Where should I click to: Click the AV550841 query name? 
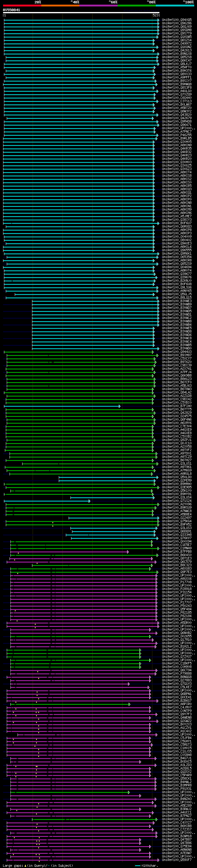[x=11, y=10]
